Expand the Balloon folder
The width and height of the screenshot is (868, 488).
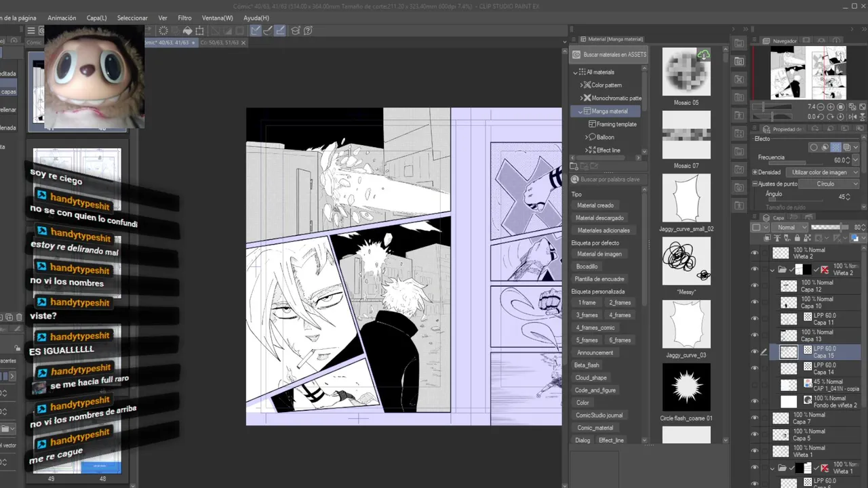[588, 137]
